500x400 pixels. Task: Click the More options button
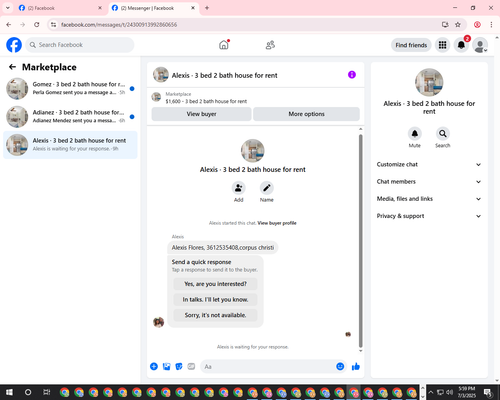point(306,114)
